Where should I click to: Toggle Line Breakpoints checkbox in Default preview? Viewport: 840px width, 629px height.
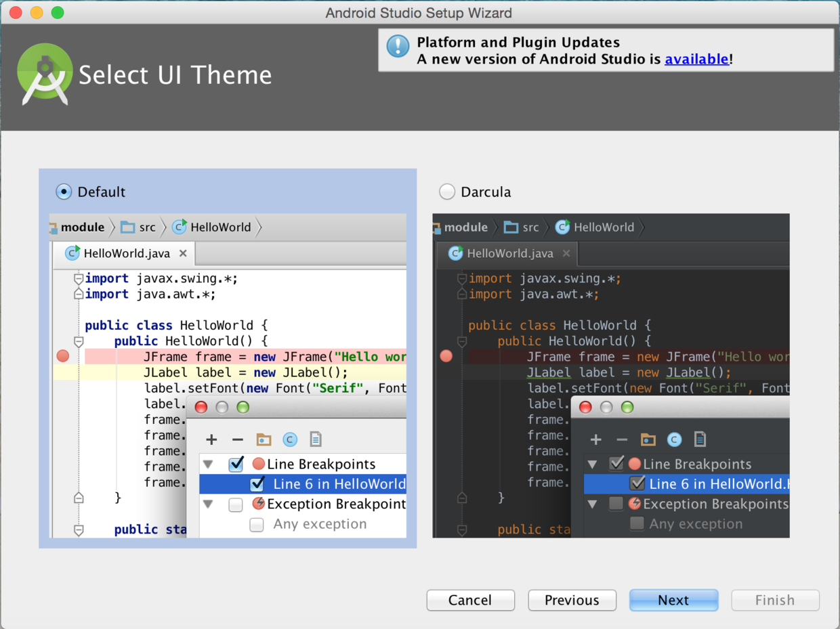(x=236, y=464)
